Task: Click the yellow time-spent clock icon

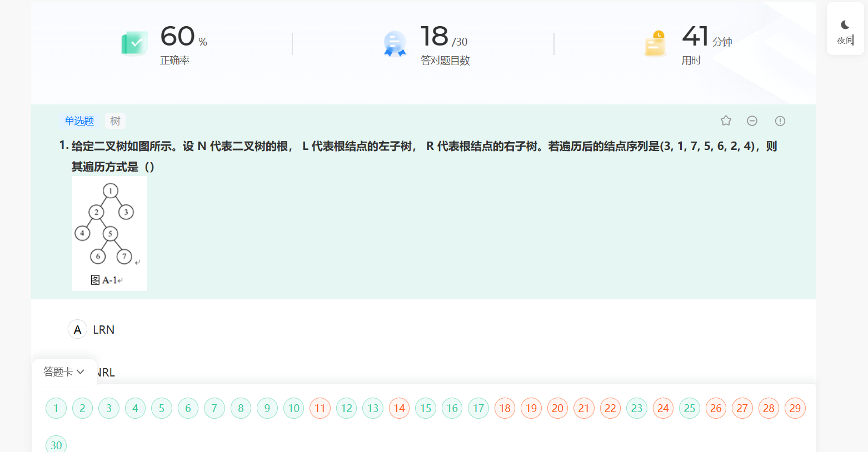Action: click(x=656, y=43)
